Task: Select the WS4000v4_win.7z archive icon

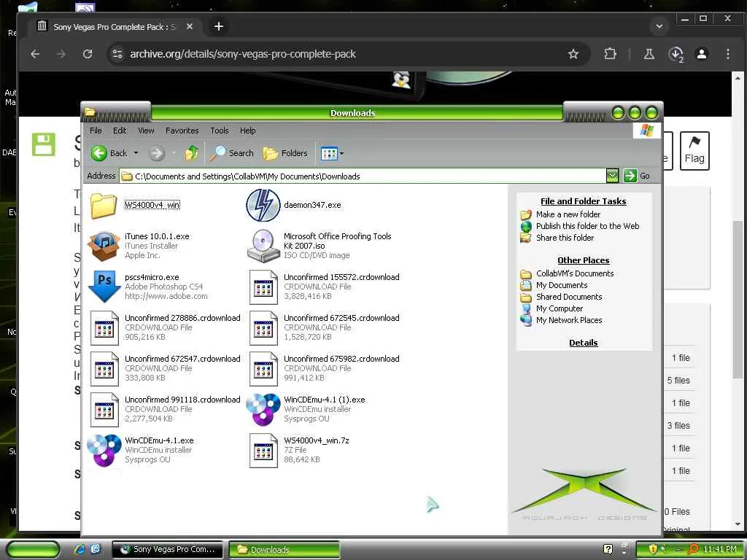Action: pos(263,451)
